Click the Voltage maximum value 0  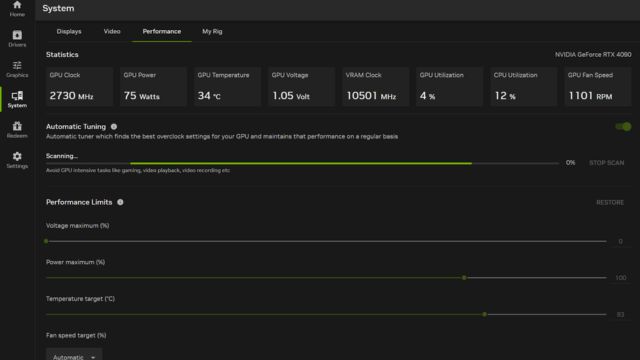[x=620, y=241]
